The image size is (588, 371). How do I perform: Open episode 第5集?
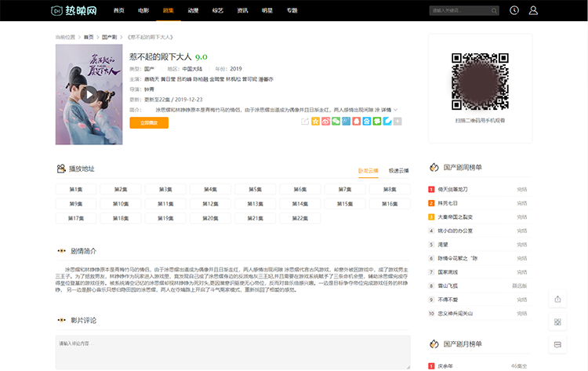pos(256,190)
